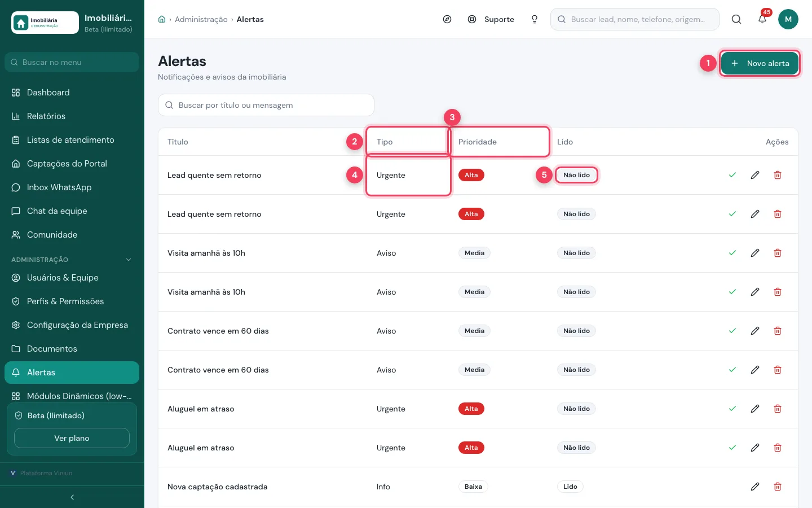The image size is (812, 508).
Task: Open Inbox WhatsApp
Action: (72, 187)
